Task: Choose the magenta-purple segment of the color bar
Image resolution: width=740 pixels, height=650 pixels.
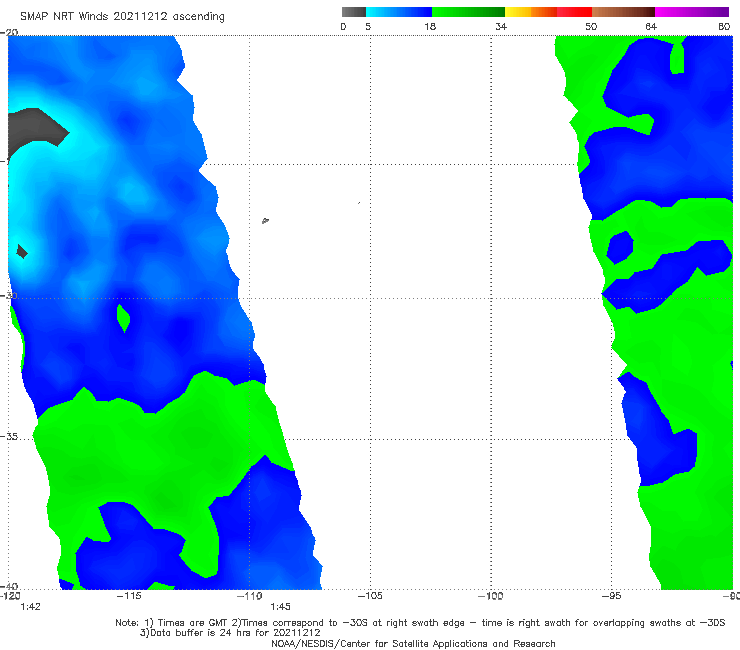Action: pos(692,12)
